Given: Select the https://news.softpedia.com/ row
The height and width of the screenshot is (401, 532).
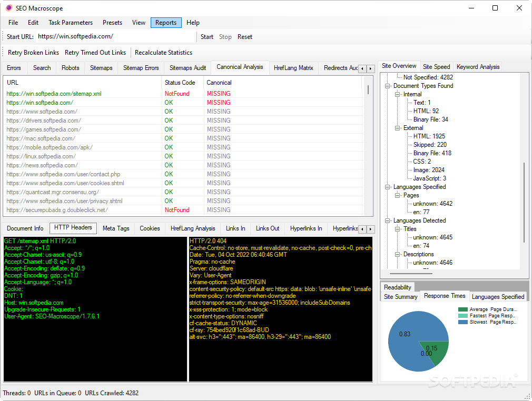Looking at the screenshot, I should pos(183,165).
